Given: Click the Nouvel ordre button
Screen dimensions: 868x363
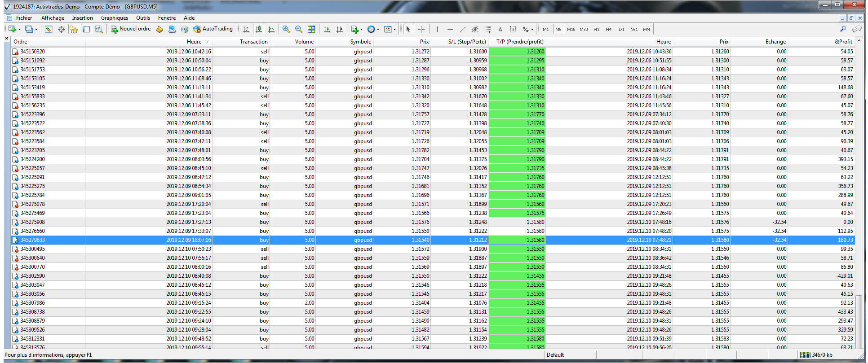Looking at the screenshot, I should [x=131, y=29].
